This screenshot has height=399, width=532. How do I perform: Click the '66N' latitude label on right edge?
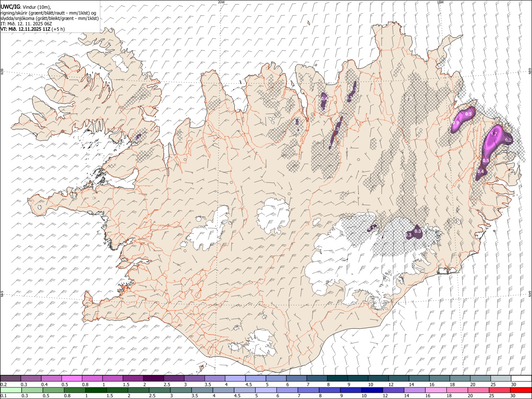(x=530, y=71)
